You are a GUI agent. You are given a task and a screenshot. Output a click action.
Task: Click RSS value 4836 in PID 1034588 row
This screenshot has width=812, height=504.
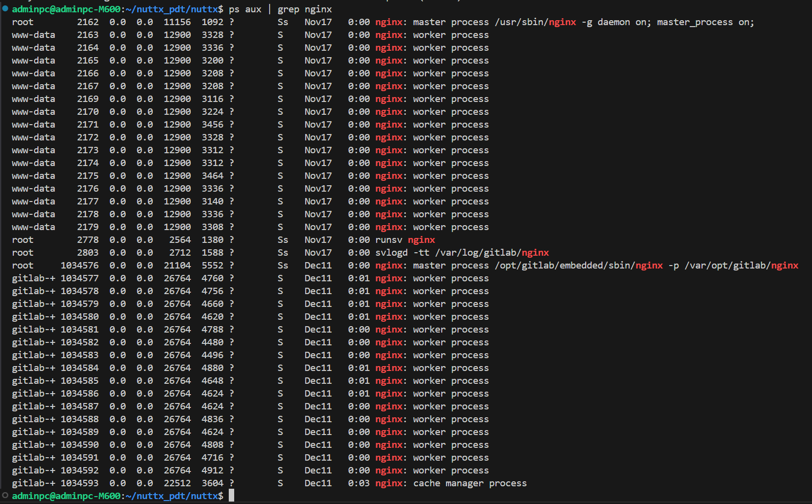coord(212,419)
